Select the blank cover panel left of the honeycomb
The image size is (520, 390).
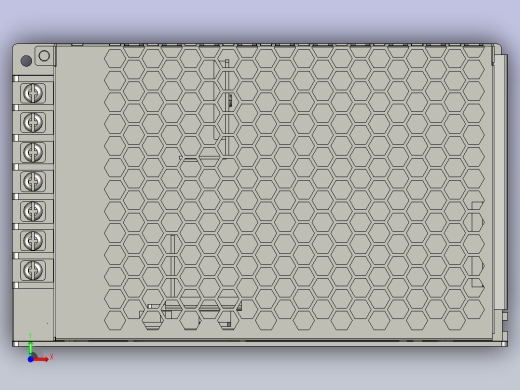point(79,192)
